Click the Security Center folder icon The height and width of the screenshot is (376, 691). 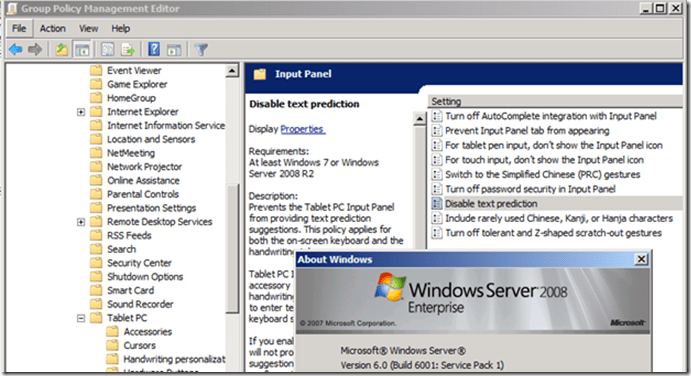pyautogui.click(x=96, y=263)
